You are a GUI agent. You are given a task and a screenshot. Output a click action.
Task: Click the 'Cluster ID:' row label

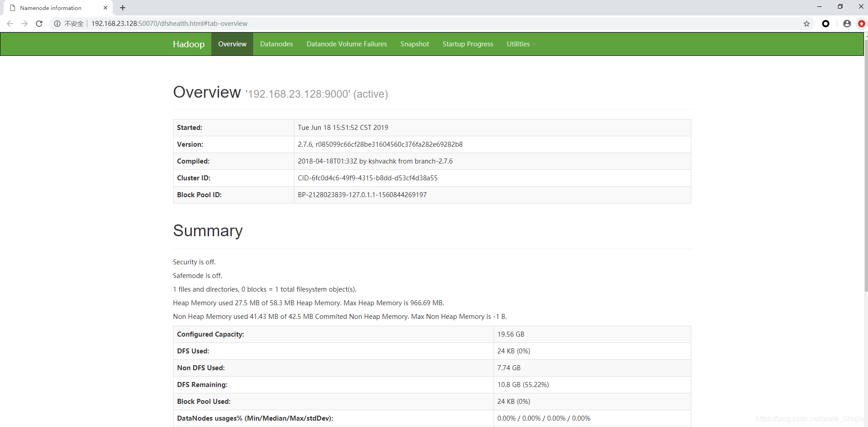point(194,178)
